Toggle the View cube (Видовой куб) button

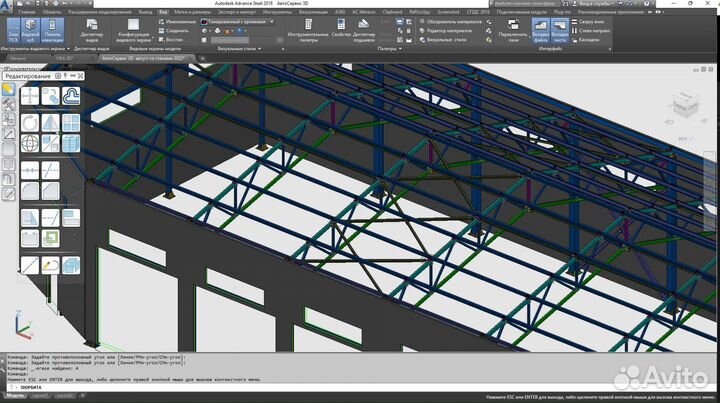click(31, 31)
